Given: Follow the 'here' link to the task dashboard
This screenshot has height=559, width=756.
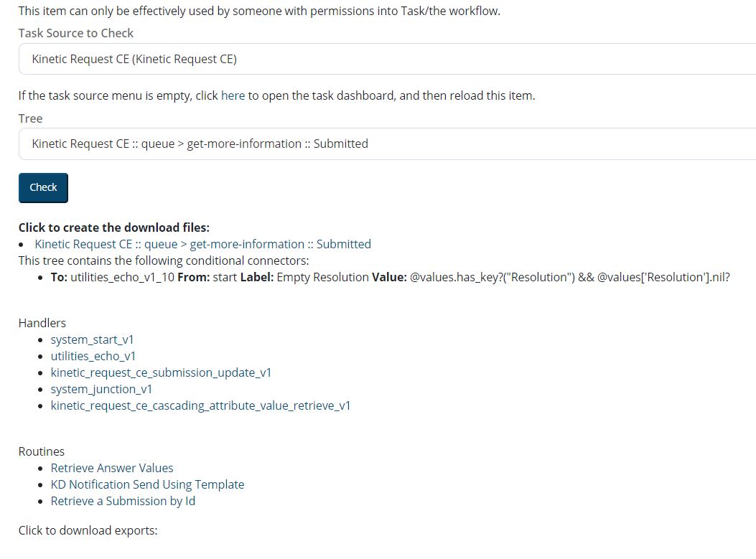Looking at the screenshot, I should tap(233, 95).
